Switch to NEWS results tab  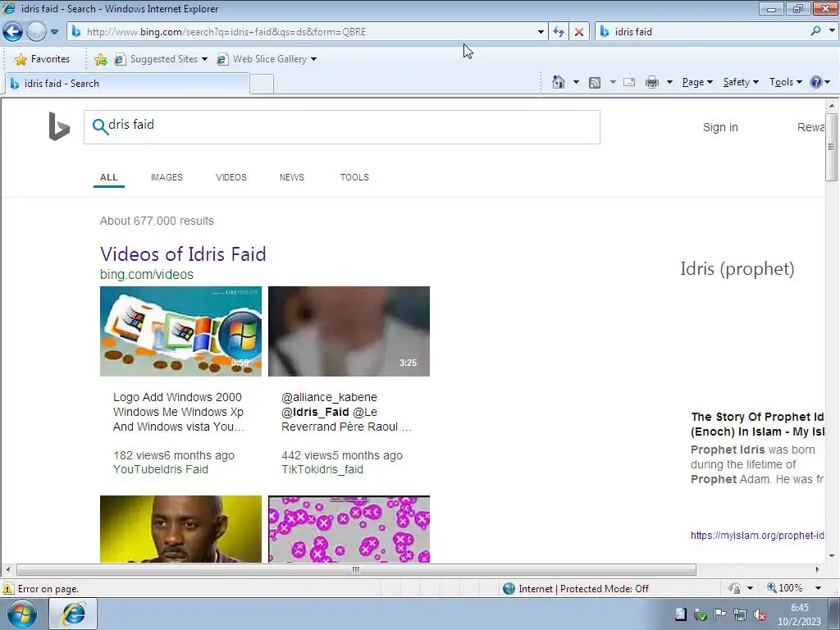292,177
